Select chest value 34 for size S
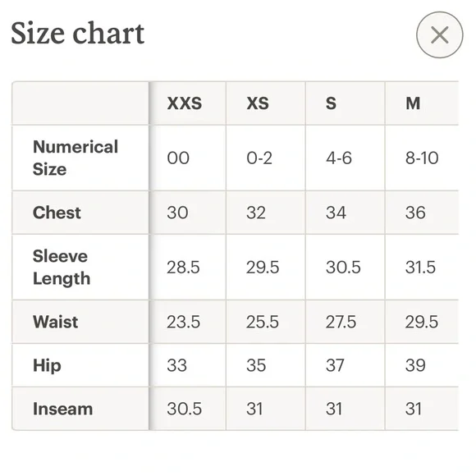This screenshot has height=476, width=476. tap(336, 213)
